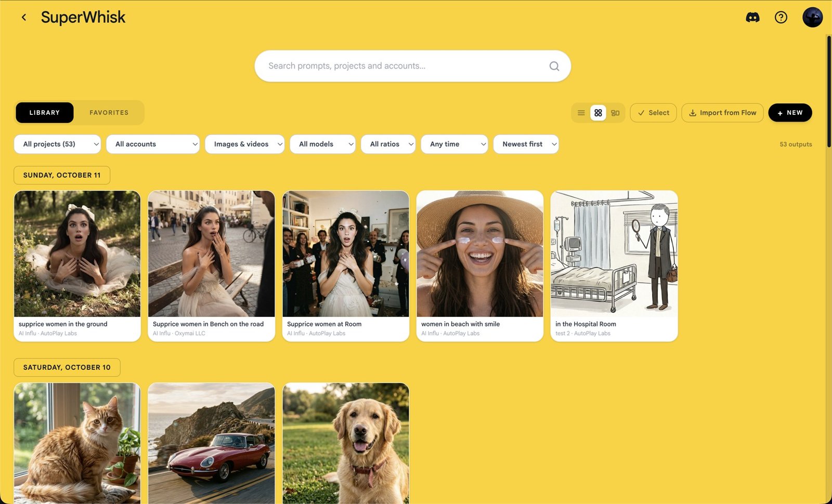
Task: Open the Discord community icon
Action: click(752, 17)
